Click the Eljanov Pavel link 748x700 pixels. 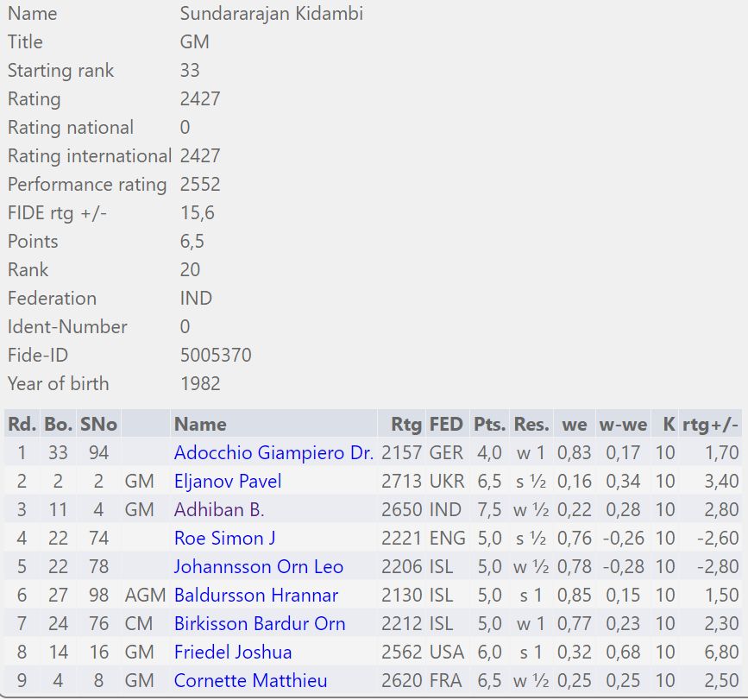click(x=228, y=481)
